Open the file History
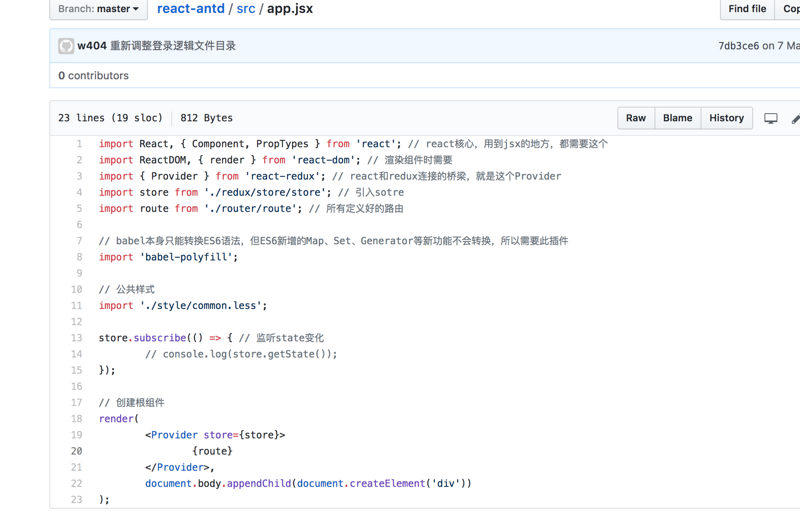The image size is (800, 516). click(727, 118)
